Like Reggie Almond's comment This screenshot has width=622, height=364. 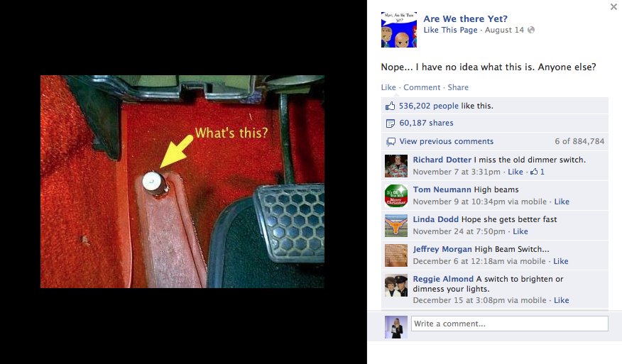[x=562, y=300]
